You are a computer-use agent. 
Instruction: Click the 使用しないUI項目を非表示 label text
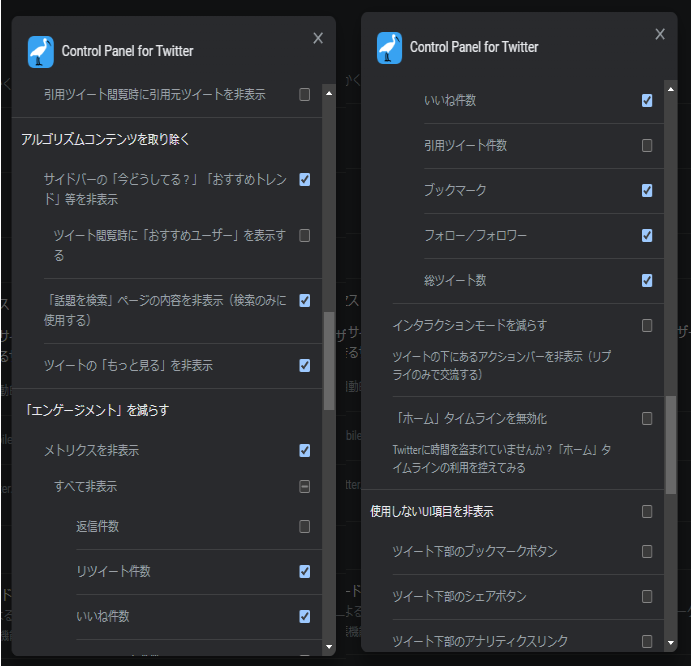coord(432,512)
